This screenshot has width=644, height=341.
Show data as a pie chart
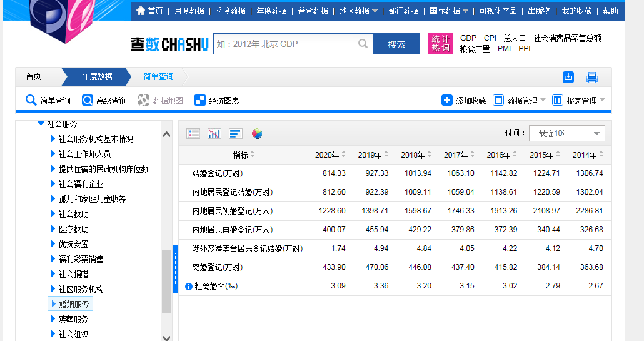click(x=257, y=133)
